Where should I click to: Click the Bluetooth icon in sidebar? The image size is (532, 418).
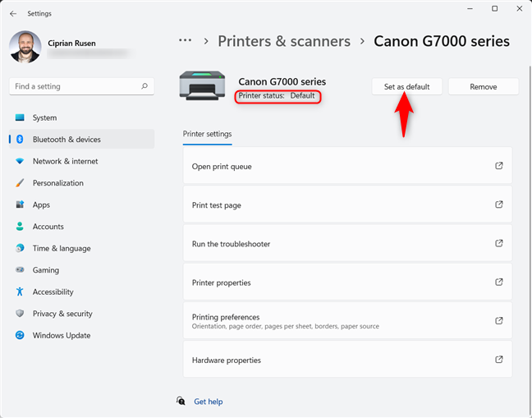coord(20,139)
